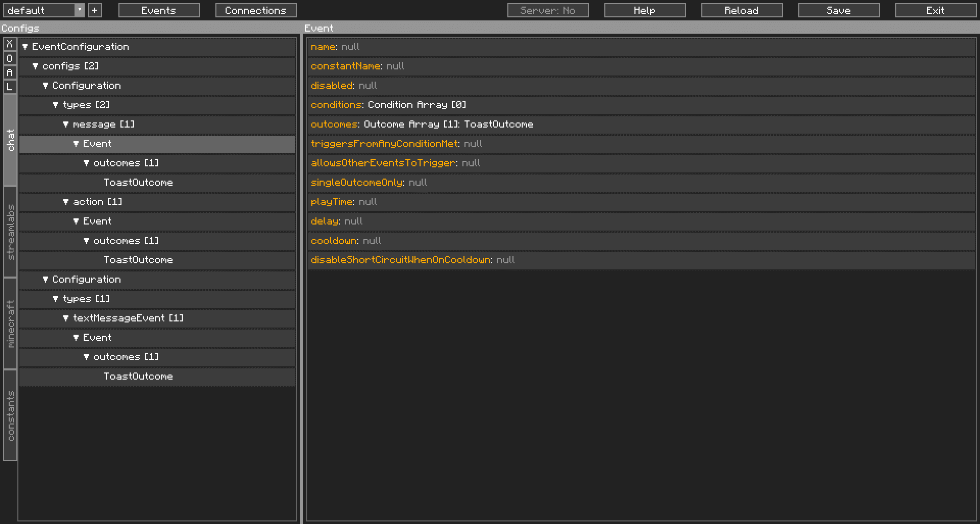The height and width of the screenshot is (524, 980).
Task: Edit the triggersFromAnyConditionMet property
Action: tap(642, 144)
